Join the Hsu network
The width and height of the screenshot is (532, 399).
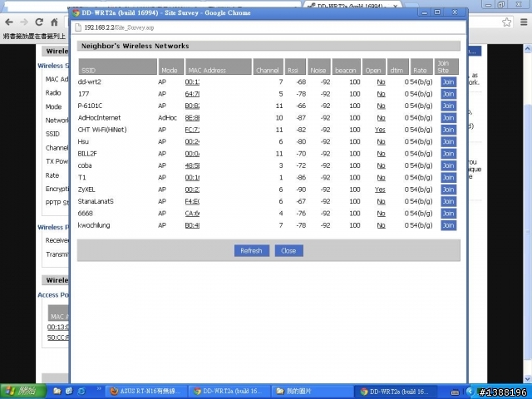coord(448,142)
